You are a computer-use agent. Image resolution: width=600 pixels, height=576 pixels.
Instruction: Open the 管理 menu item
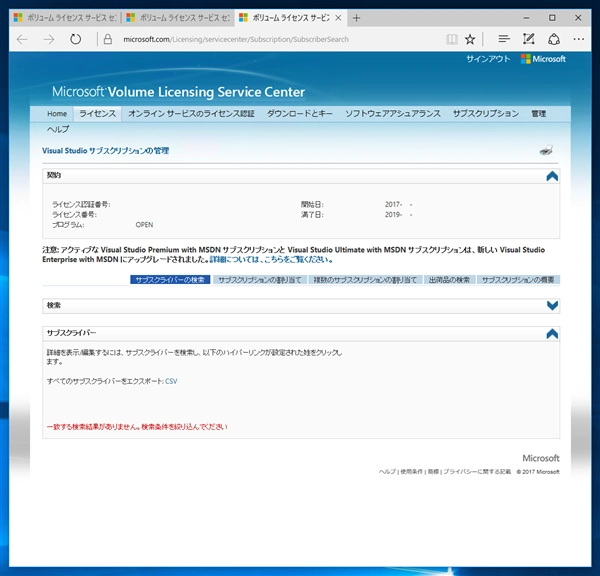[538, 114]
